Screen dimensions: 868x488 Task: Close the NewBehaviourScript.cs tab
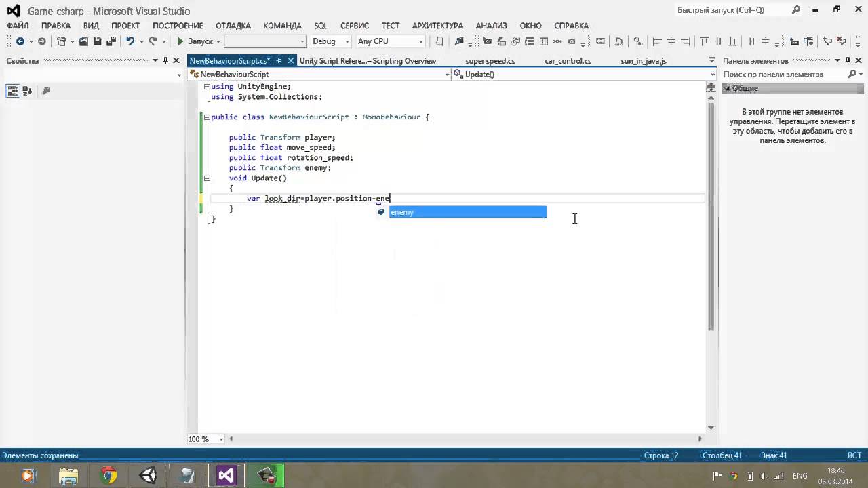(290, 61)
